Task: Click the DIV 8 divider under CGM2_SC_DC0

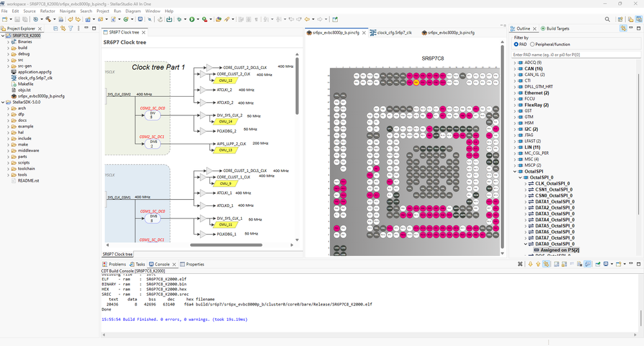Action: 152,115
